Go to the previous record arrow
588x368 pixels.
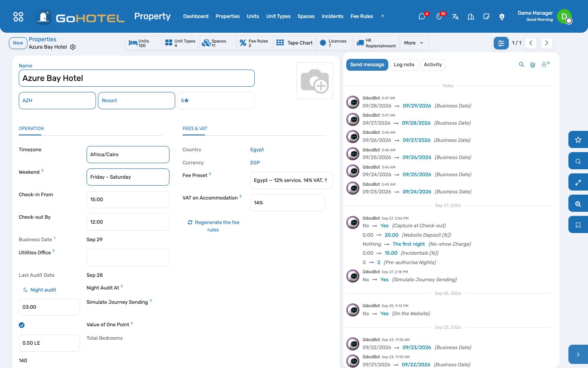(531, 43)
